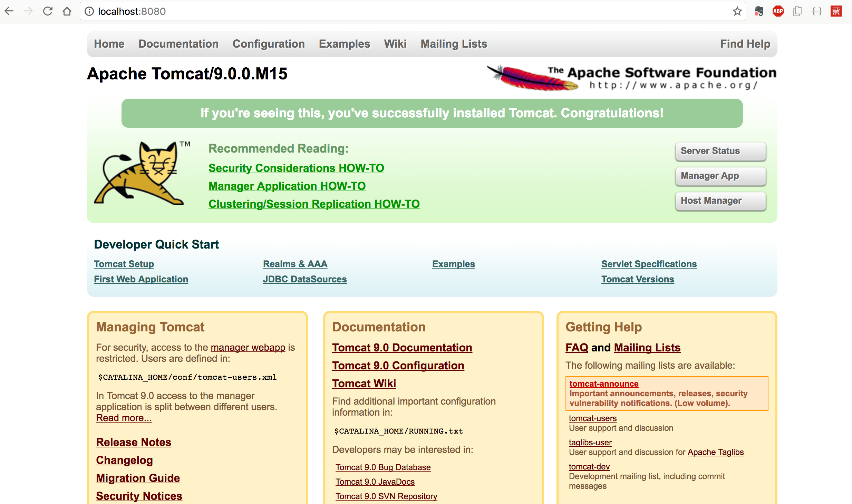
Task: Click the red square extension icon
Action: [836, 11]
